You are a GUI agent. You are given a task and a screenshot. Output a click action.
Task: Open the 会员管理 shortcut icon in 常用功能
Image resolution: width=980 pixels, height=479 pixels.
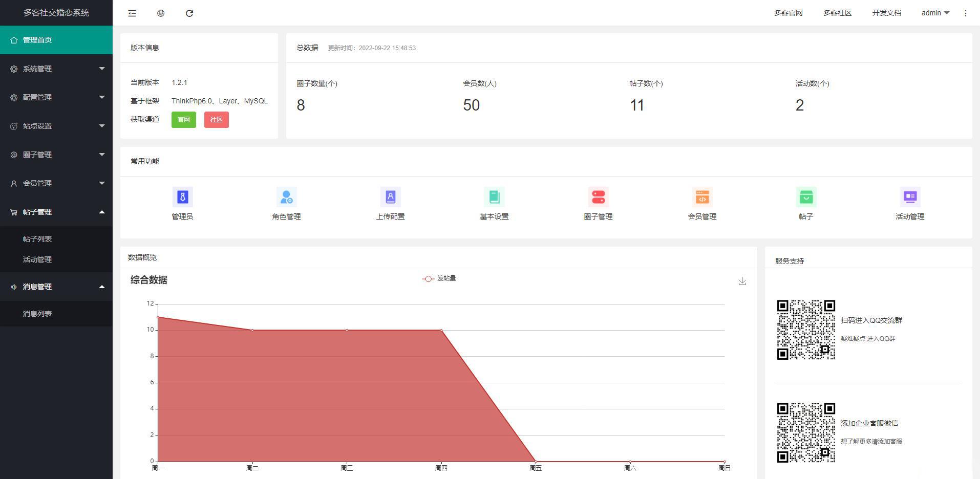pyautogui.click(x=702, y=197)
